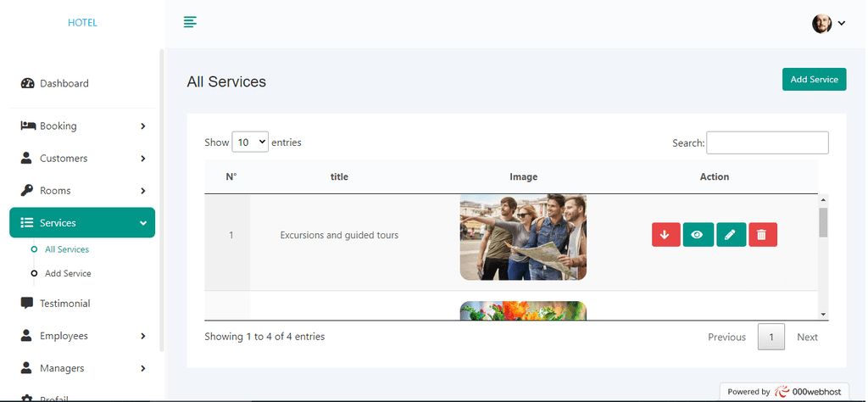The width and height of the screenshot is (868, 402).
Task: Click the Rooms key icon
Action: point(26,191)
